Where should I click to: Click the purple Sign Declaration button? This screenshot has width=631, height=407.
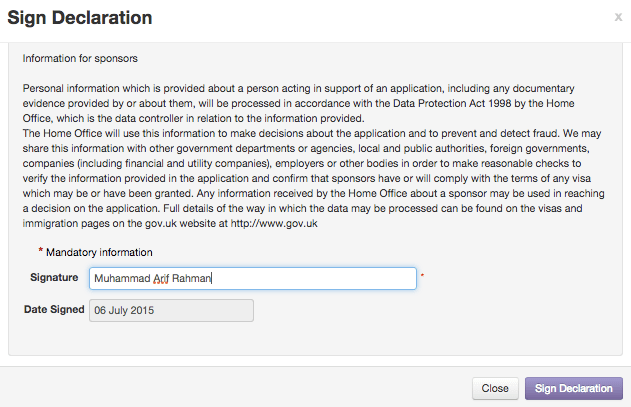click(574, 388)
